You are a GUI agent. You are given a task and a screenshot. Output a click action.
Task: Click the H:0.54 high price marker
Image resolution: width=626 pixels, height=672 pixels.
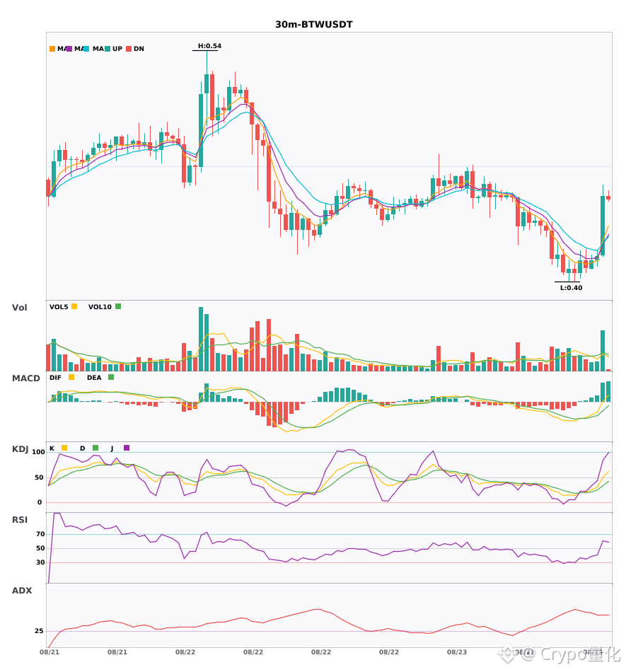(209, 46)
